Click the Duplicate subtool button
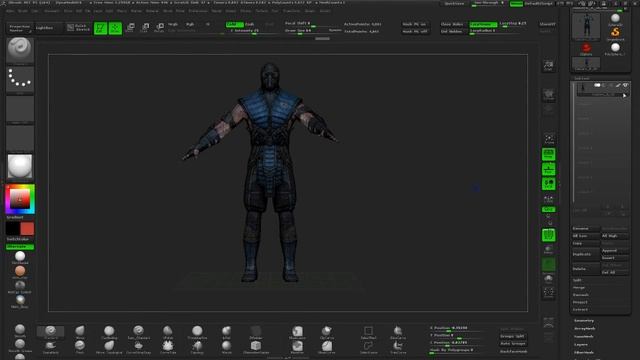Image resolution: width=640 pixels, height=360 pixels. 586,254
